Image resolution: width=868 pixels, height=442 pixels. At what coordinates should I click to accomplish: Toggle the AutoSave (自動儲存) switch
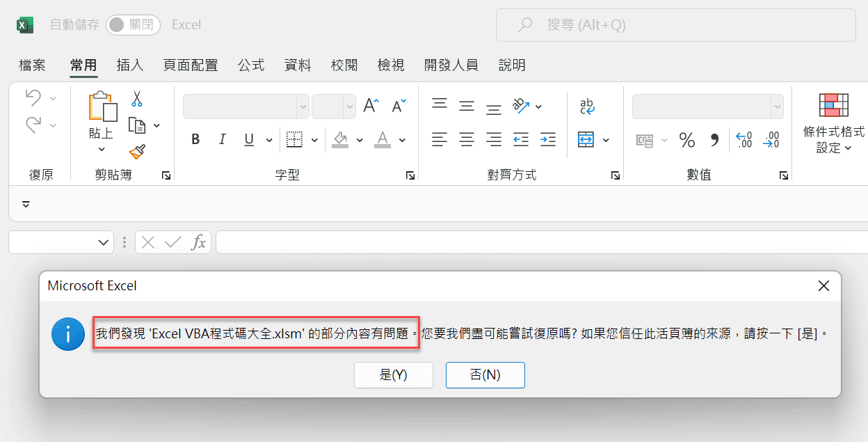pyautogui.click(x=133, y=25)
